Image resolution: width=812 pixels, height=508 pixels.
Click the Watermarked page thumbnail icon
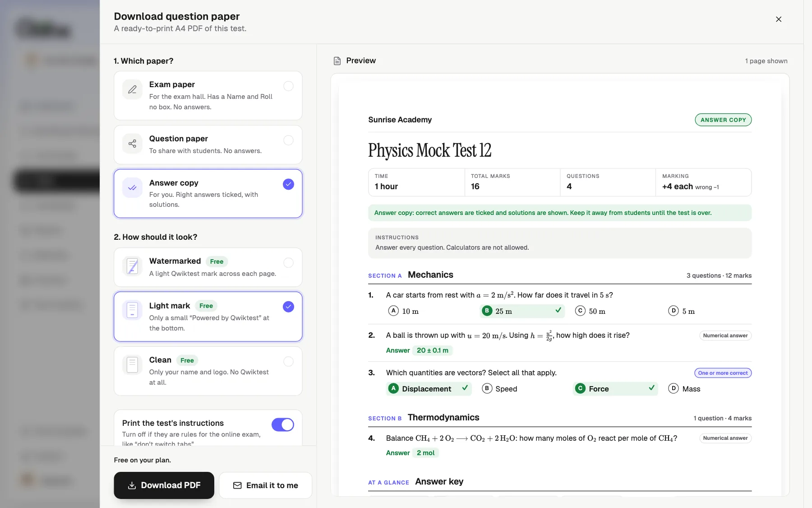pos(132,266)
